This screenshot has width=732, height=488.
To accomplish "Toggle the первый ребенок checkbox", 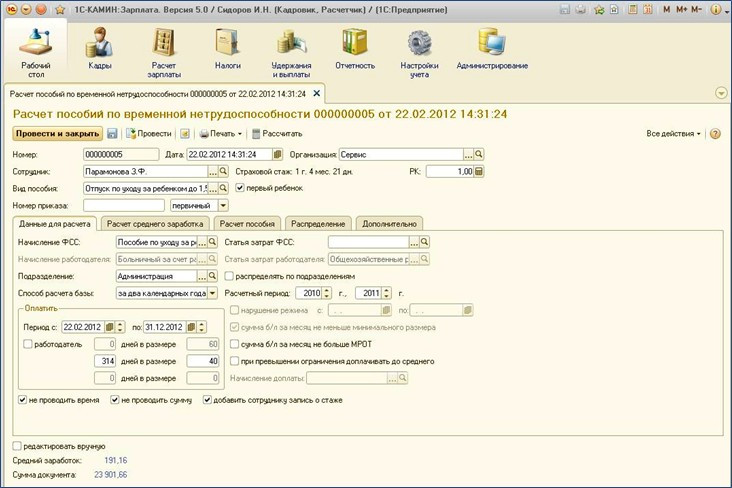I will [x=240, y=188].
